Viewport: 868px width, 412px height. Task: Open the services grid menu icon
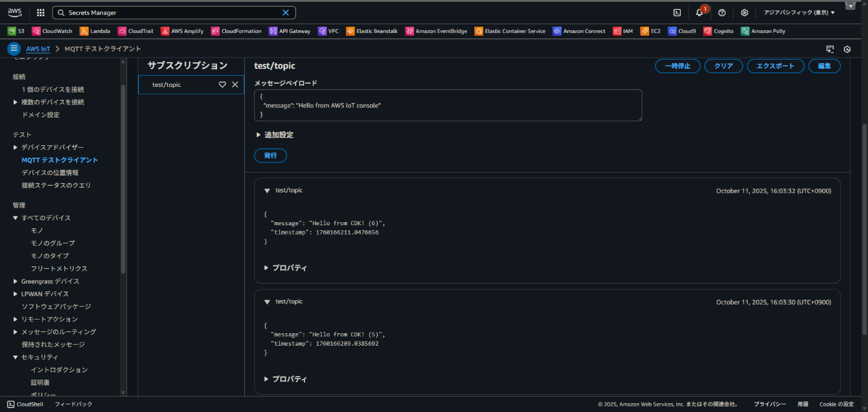tap(40, 12)
